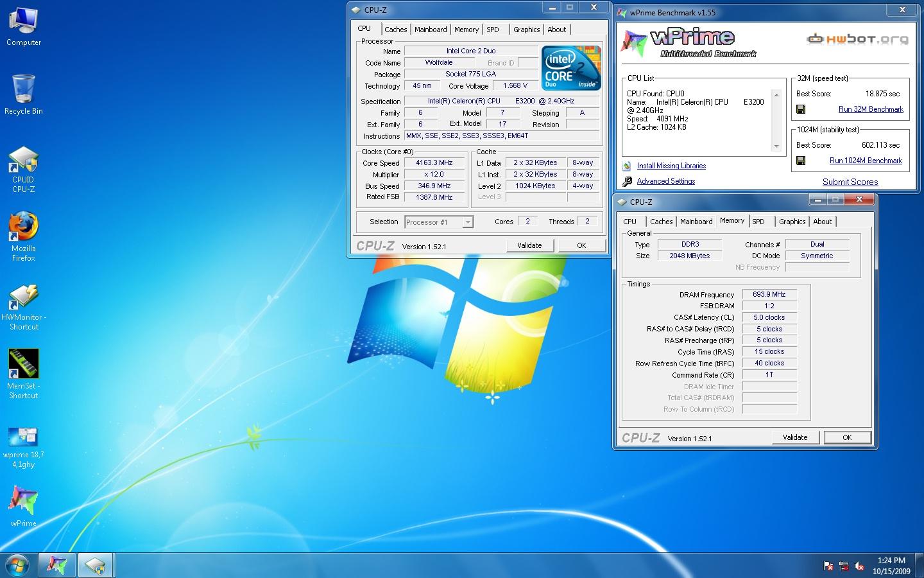The image size is (924, 578).
Task: Click the Run 1024M Benchmark link
Action: click(x=866, y=161)
